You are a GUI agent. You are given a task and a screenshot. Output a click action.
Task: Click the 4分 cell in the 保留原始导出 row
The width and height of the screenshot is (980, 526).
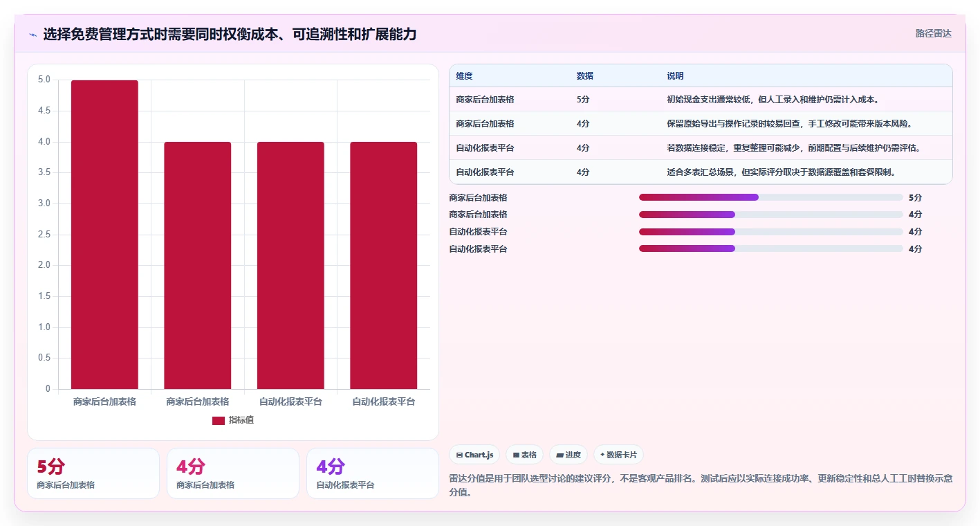tap(583, 124)
